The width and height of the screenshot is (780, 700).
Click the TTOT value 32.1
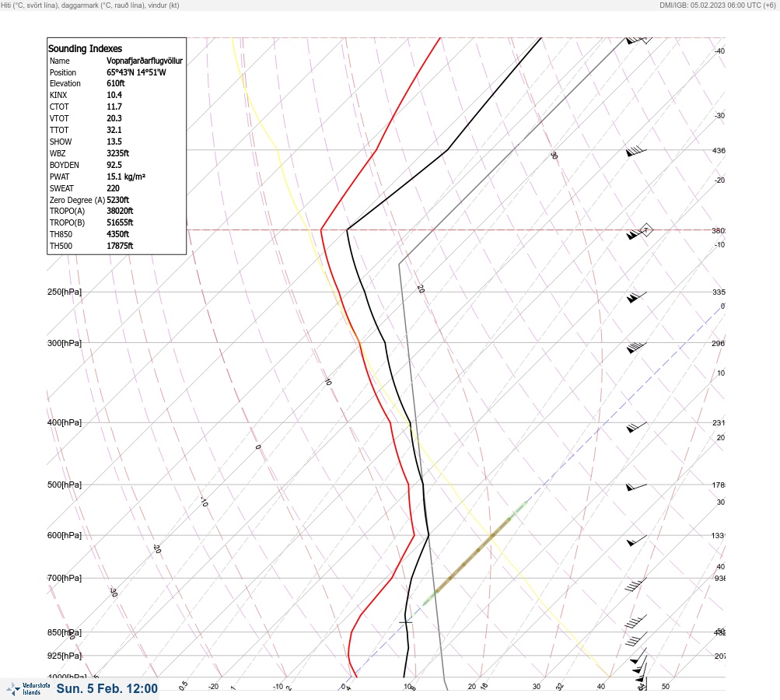[114, 130]
